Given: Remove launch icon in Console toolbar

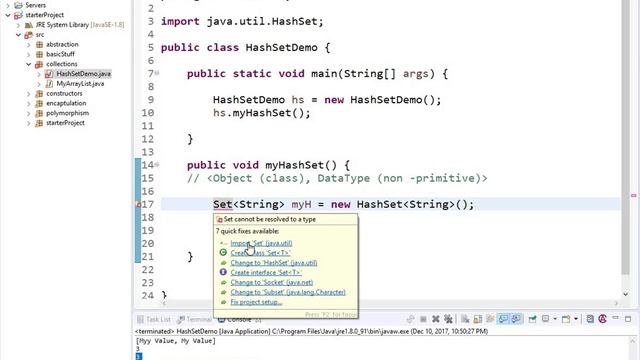Looking at the screenshot, I should click(x=436, y=319).
